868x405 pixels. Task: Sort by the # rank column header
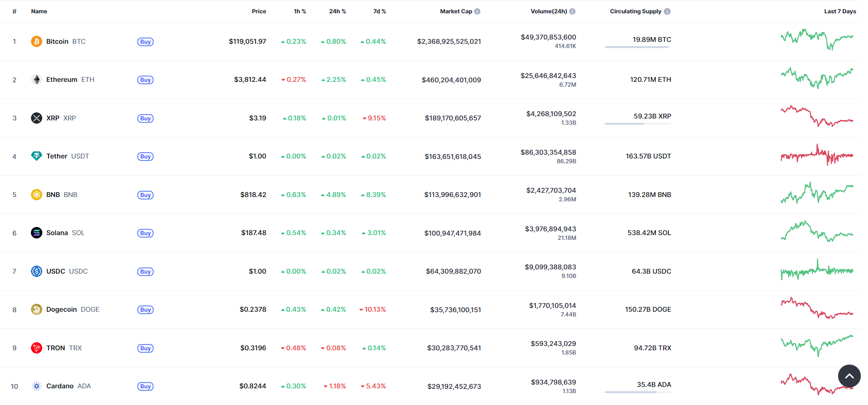pos(14,11)
